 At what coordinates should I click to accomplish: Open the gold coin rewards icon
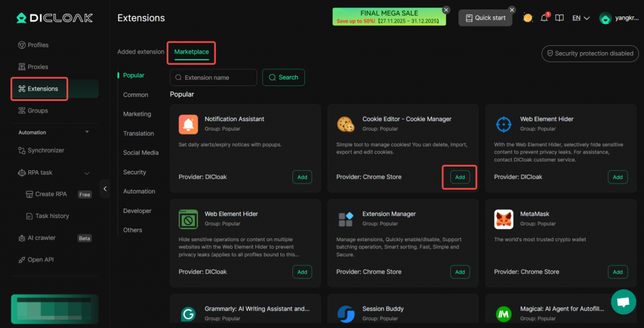coord(528,18)
